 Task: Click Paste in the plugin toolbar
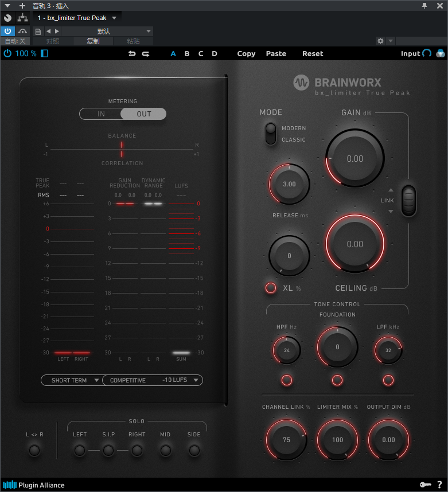tap(276, 54)
